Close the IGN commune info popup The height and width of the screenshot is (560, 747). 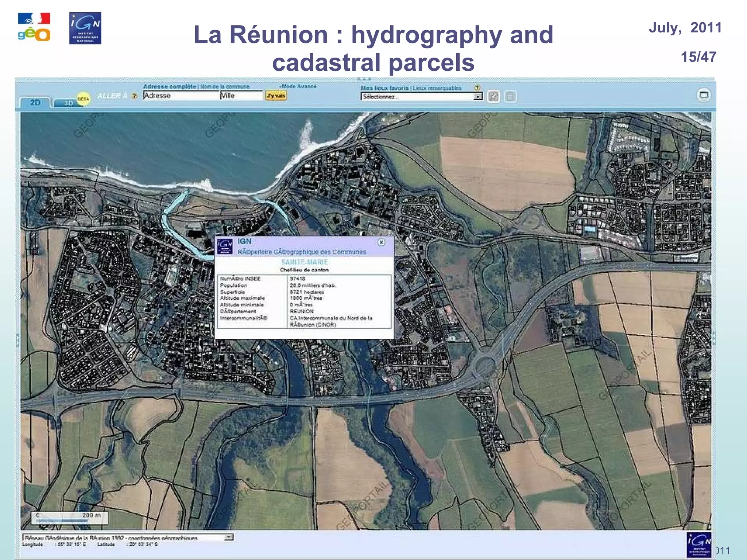point(381,242)
